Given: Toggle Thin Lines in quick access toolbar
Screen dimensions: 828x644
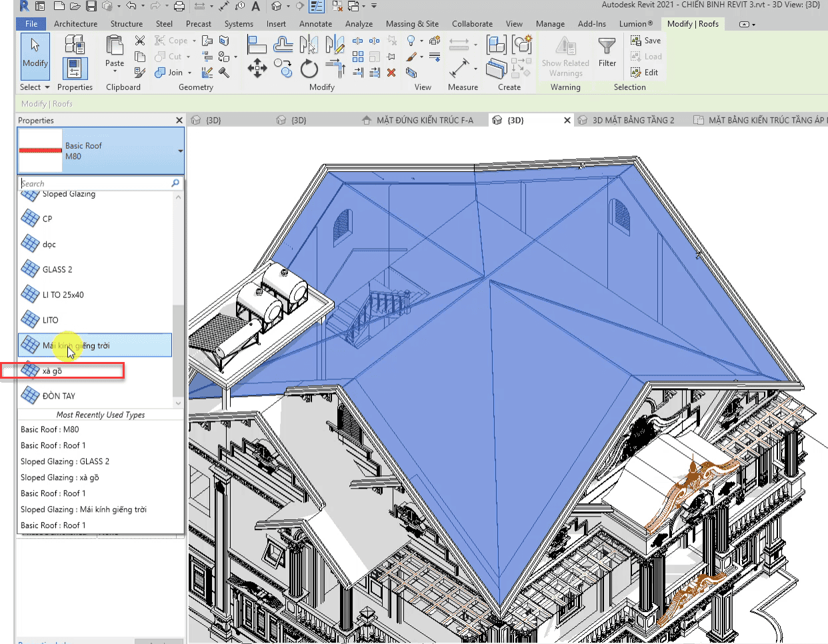Looking at the screenshot, I should [x=317, y=6].
